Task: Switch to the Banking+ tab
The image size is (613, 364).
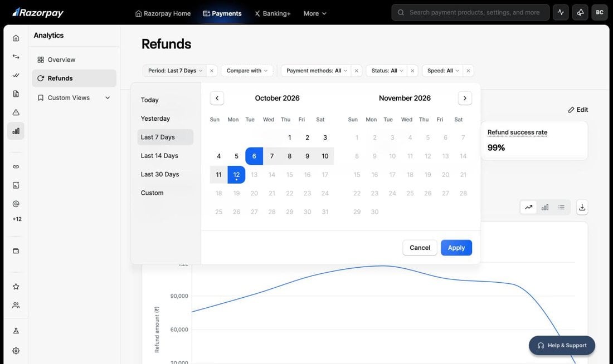Action: (x=273, y=13)
